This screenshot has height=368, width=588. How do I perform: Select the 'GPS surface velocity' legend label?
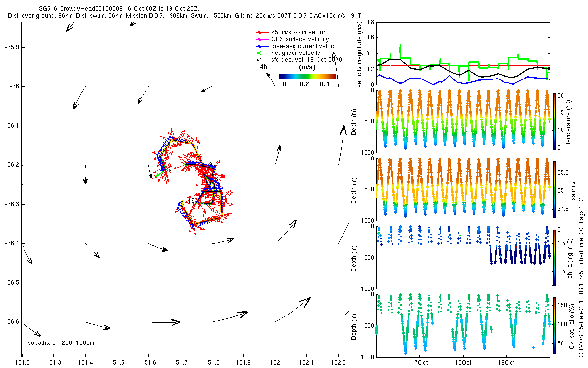(300, 39)
